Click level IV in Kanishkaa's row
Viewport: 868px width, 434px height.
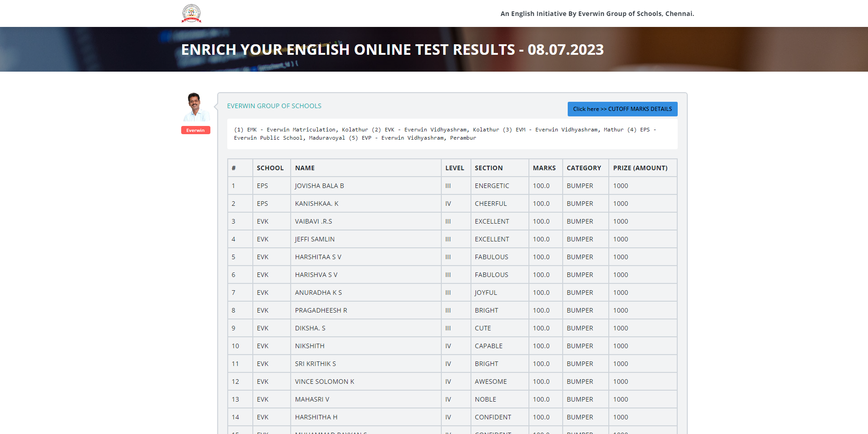coord(448,204)
